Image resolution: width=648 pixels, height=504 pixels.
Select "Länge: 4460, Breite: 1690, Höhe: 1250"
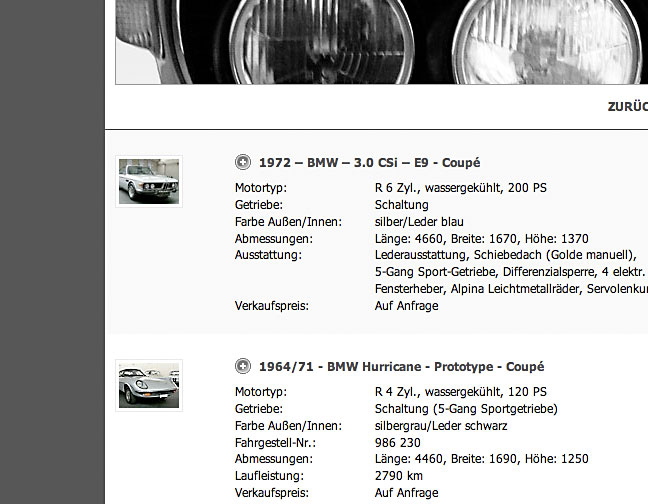tap(481, 459)
